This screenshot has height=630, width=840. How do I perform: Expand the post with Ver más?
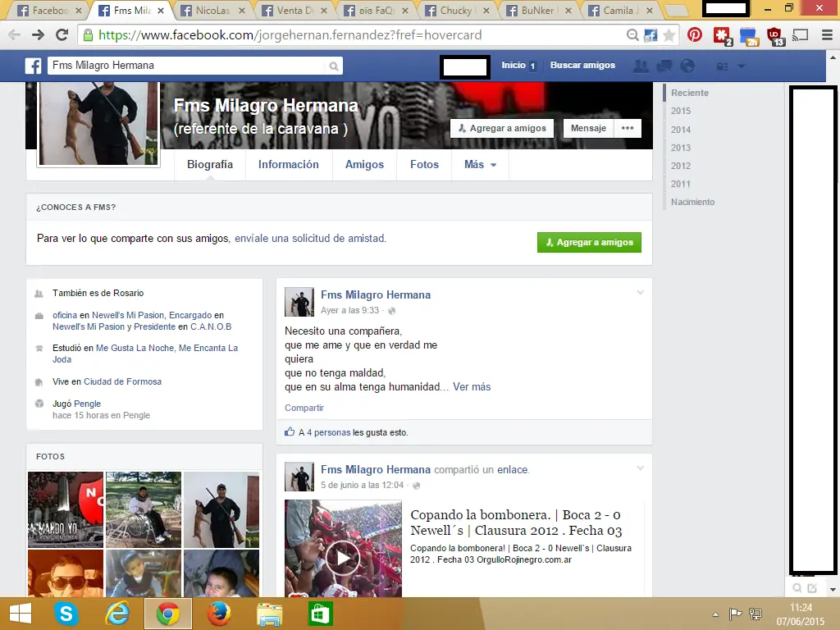[x=472, y=387]
